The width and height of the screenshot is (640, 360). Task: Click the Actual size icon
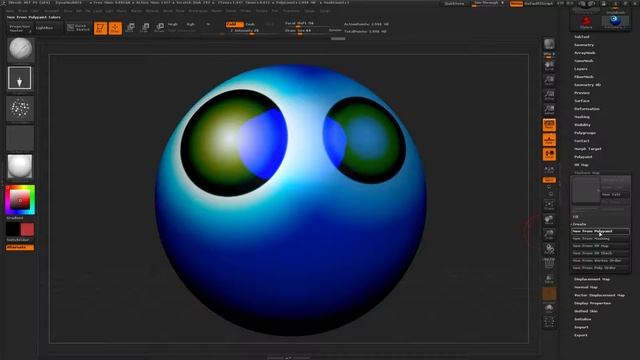click(x=549, y=95)
